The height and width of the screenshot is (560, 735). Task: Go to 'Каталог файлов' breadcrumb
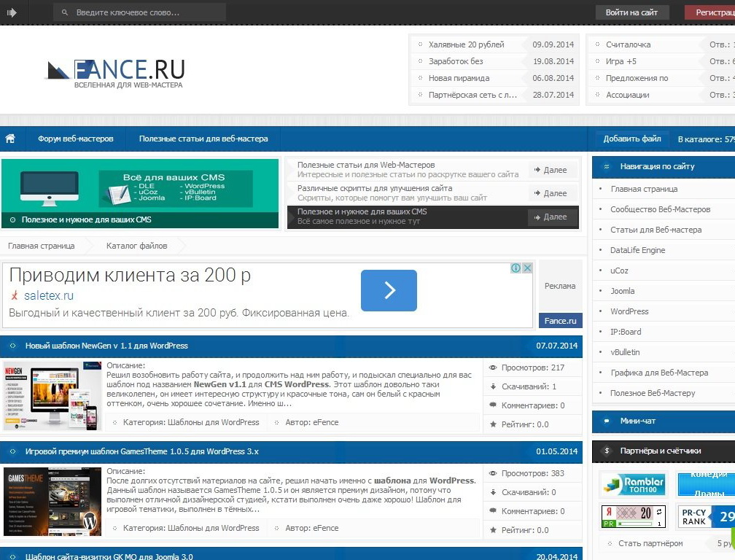coord(137,246)
